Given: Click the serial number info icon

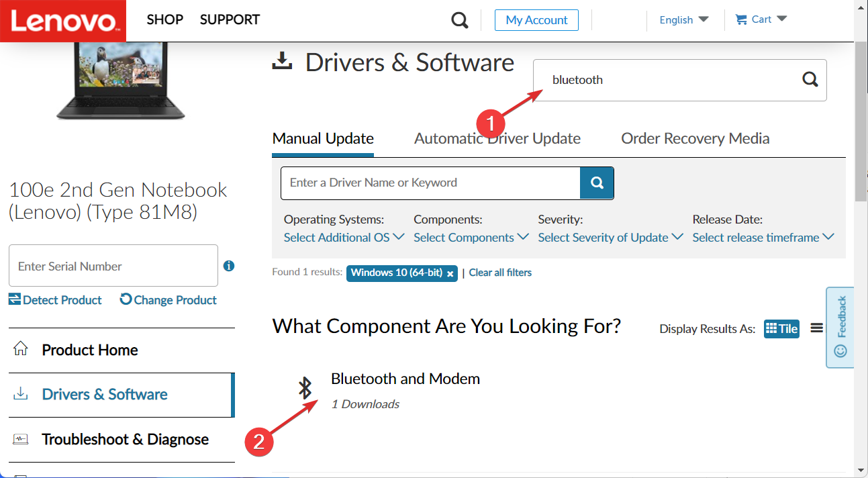Looking at the screenshot, I should click(229, 266).
